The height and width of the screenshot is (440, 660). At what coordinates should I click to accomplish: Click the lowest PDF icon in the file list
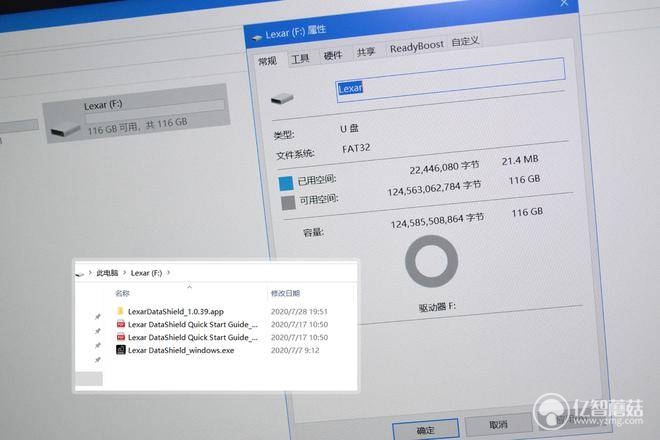click(121, 337)
